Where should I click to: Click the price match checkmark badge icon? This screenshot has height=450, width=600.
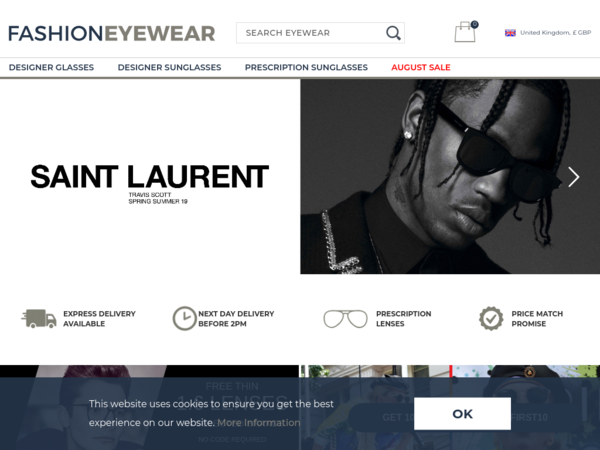491,318
